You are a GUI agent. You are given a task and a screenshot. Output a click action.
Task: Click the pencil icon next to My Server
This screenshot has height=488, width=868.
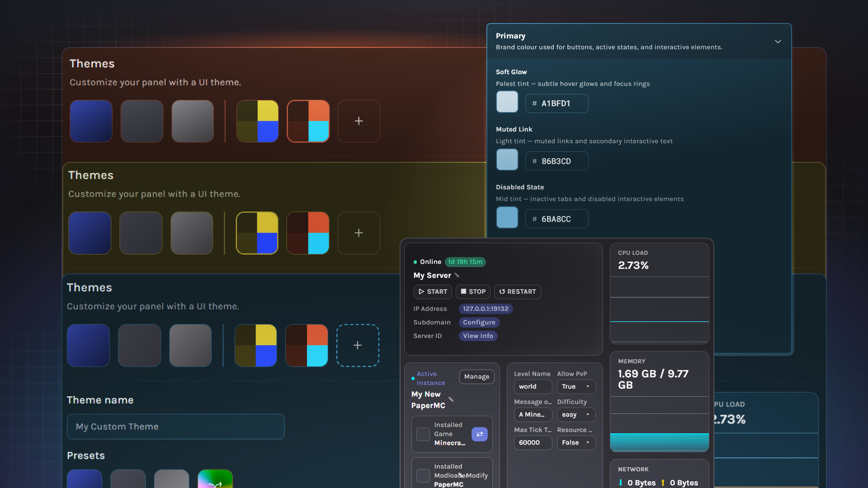click(x=457, y=275)
